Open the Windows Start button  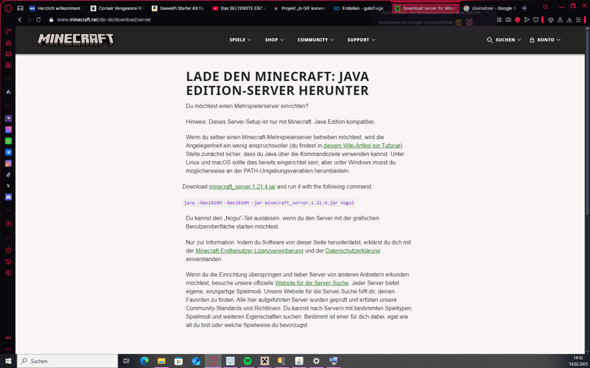click(8, 361)
